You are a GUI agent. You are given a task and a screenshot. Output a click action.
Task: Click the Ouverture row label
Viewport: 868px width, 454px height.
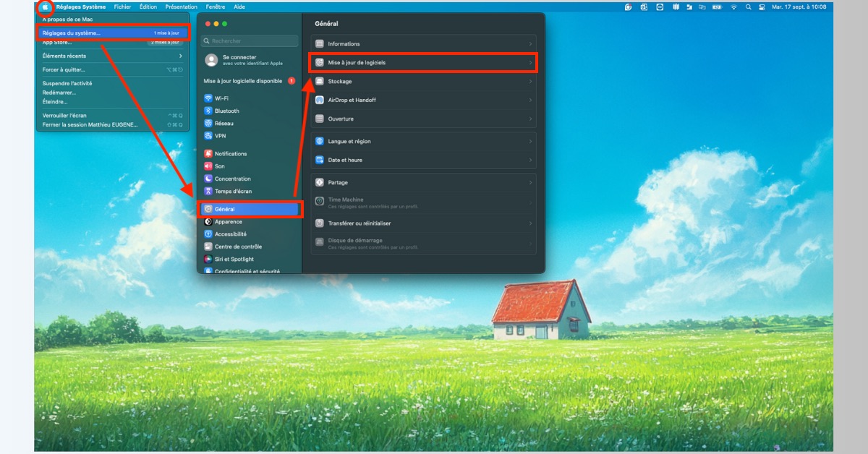[x=341, y=119]
